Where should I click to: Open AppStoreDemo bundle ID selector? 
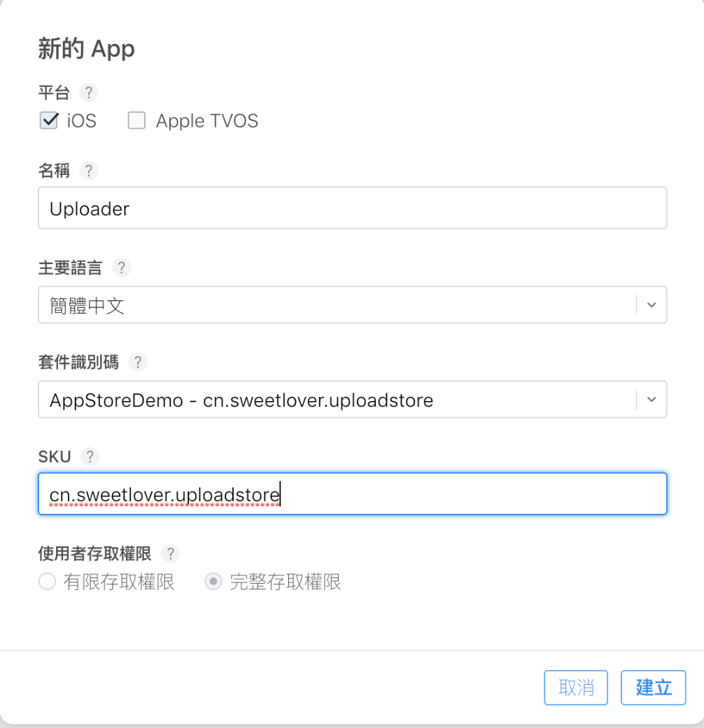353,400
